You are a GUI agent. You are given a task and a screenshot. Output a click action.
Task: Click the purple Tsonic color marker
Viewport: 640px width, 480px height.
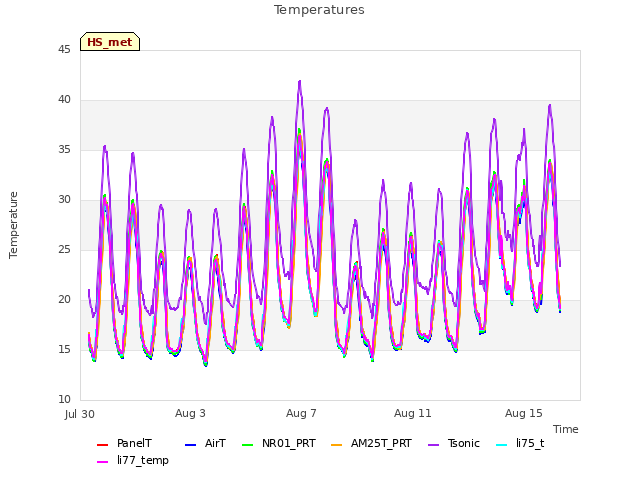coord(433,444)
